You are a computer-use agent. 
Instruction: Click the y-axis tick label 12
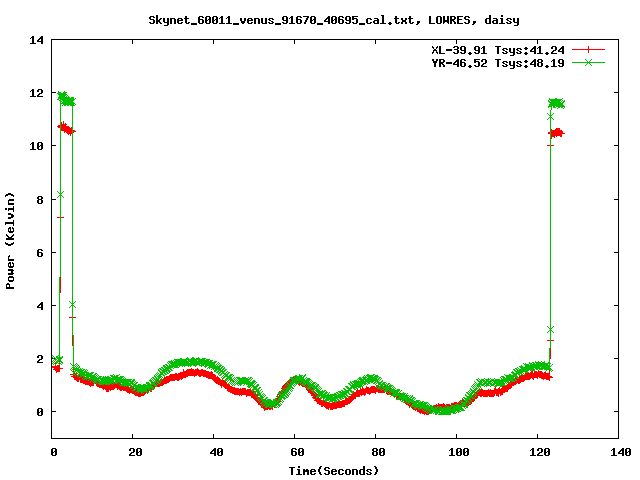pos(36,93)
